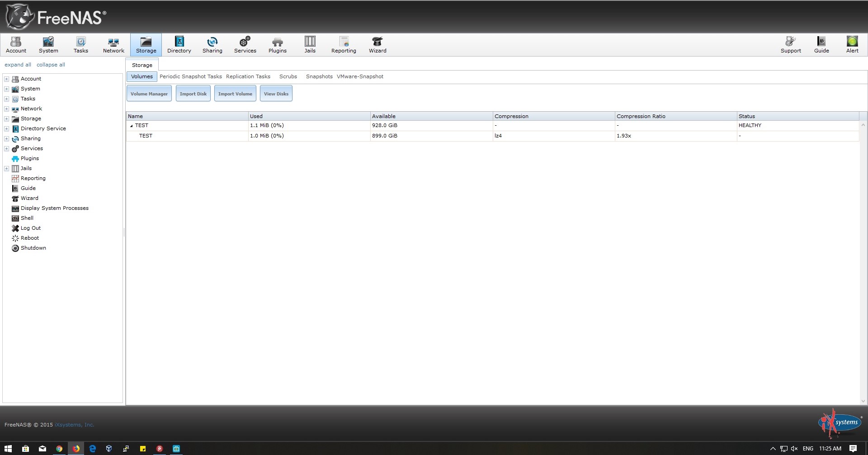Click the Wizard hat icon in sidebar
The width and height of the screenshot is (868, 455).
(15, 198)
